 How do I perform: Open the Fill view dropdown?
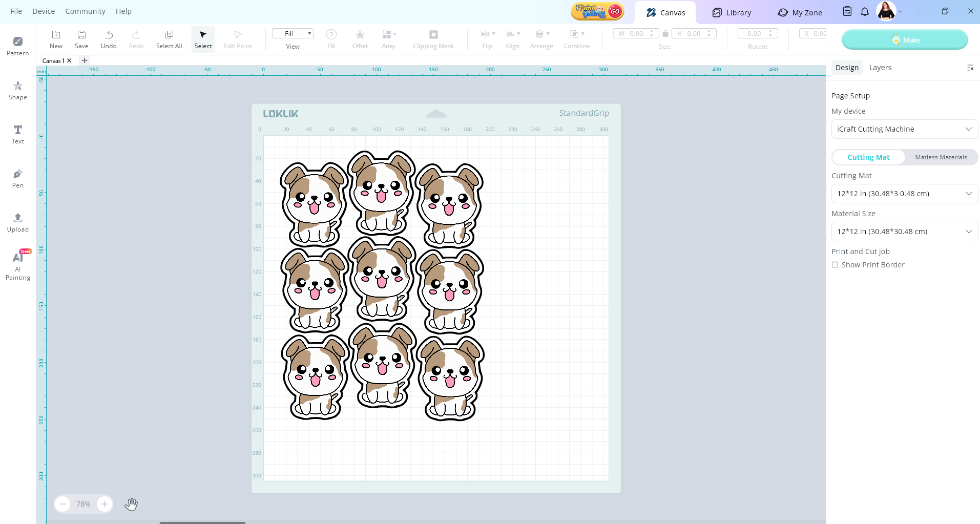click(293, 34)
